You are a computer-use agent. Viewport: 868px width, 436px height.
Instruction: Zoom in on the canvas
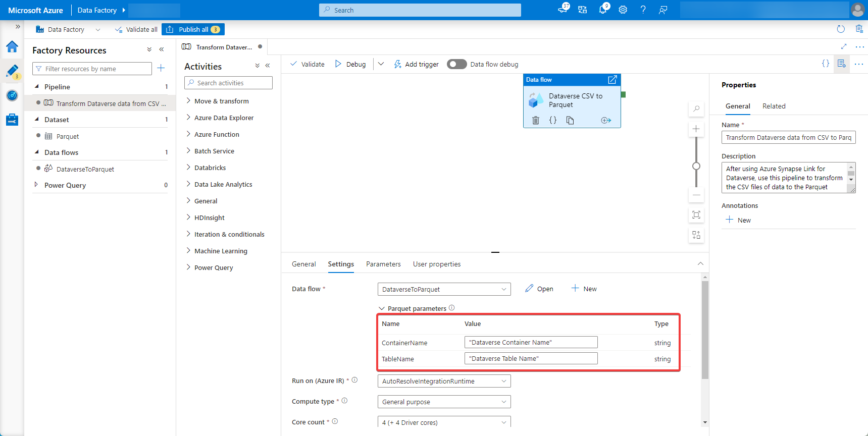pyautogui.click(x=696, y=129)
